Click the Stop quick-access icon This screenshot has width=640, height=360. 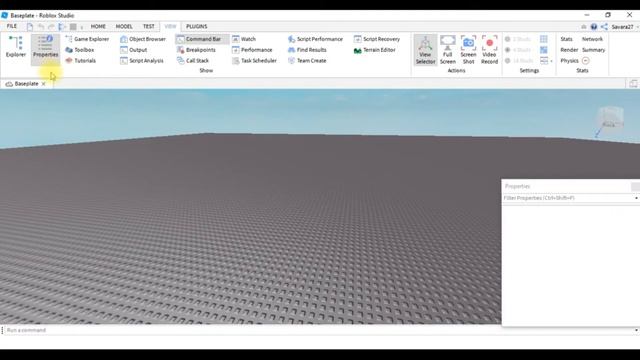point(73,27)
